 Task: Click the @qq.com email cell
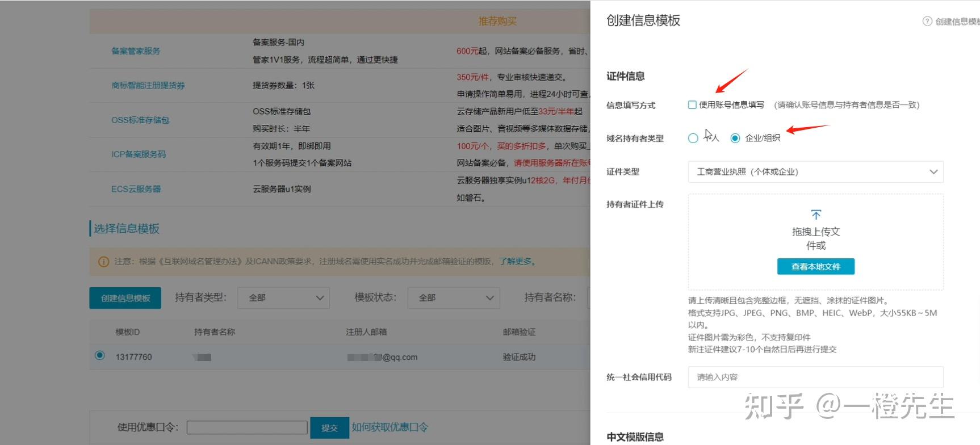(382, 357)
